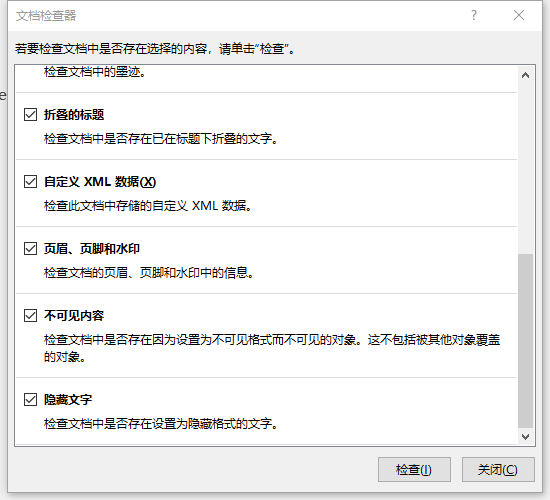The height and width of the screenshot is (500, 550).
Task: Uncheck the 隐藏文字 checkbox
Action: [30, 399]
